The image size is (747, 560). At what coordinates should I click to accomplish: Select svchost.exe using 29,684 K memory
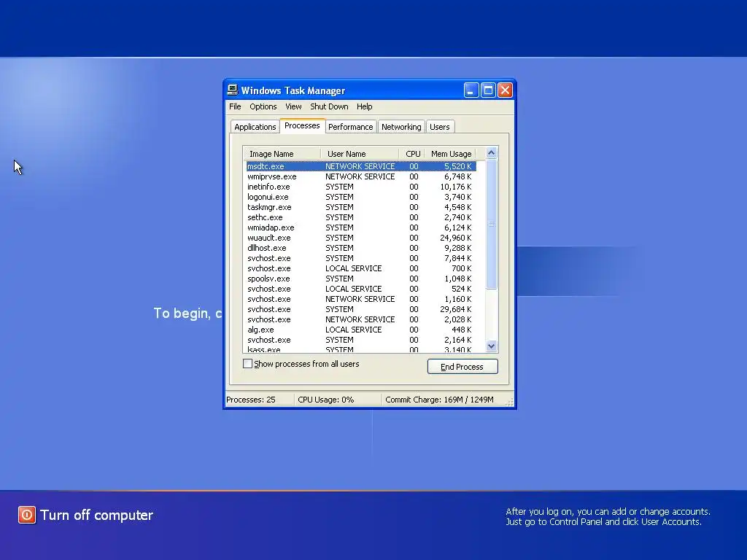360,309
